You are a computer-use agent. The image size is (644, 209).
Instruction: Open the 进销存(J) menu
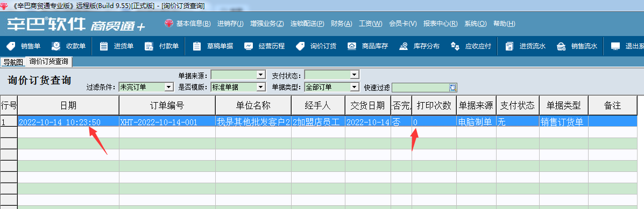pyautogui.click(x=230, y=23)
